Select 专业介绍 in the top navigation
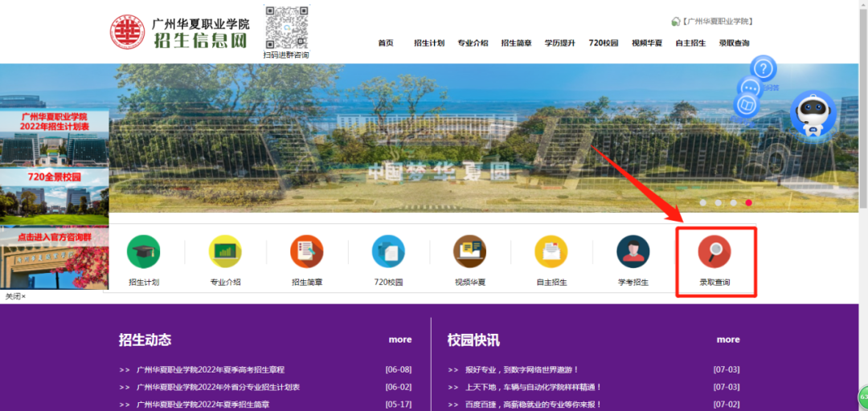The image size is (868, 411). tap(473, 43)
